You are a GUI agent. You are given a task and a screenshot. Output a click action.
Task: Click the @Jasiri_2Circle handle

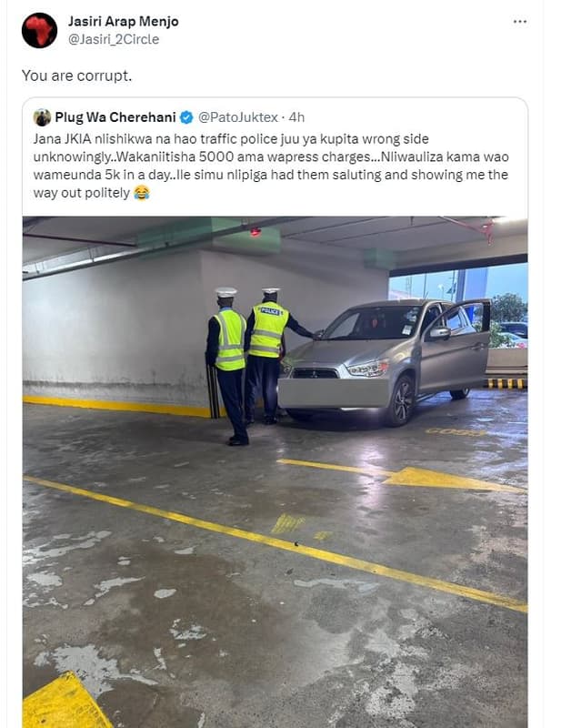tap(114, 39)
